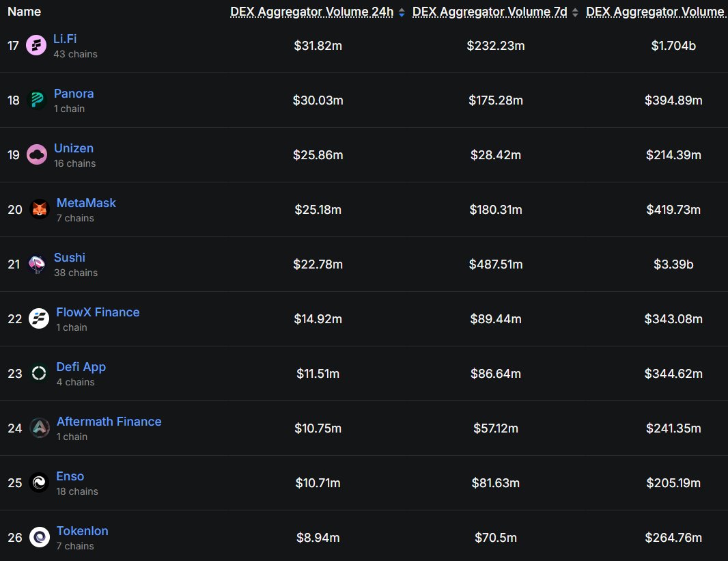Click the MetaMask fox logo icon
Image resolution: width=728 pixels, height=561 pixels.
(x=40, y=210)
